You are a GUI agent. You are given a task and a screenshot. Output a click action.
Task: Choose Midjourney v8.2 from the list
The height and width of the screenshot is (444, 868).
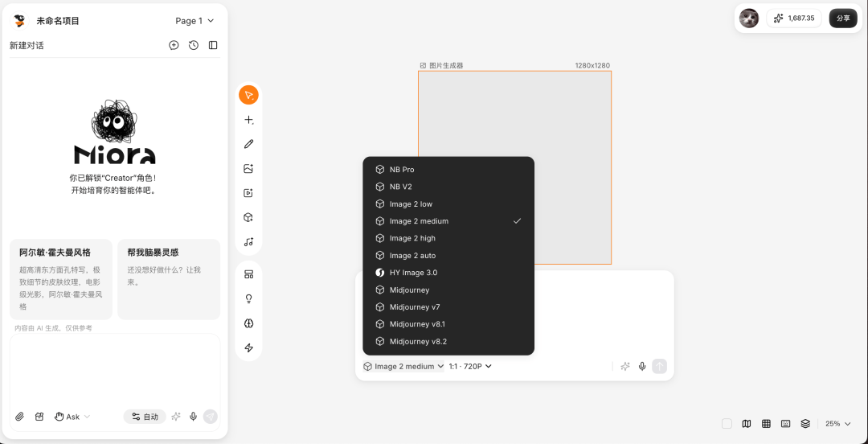(448, 342)
